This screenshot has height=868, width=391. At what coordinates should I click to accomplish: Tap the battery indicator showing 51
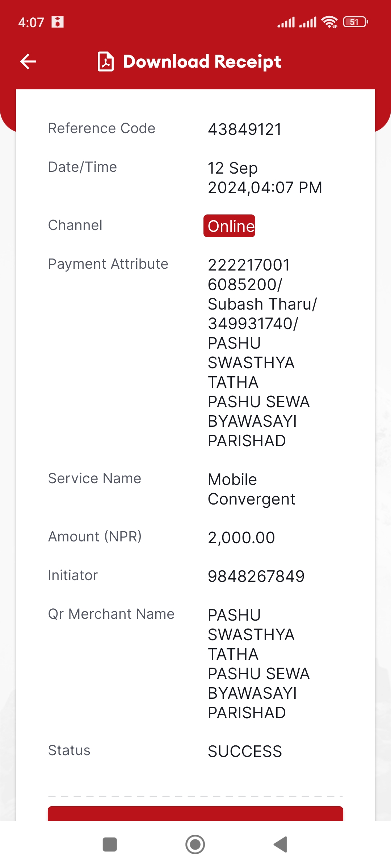[356, 22]
